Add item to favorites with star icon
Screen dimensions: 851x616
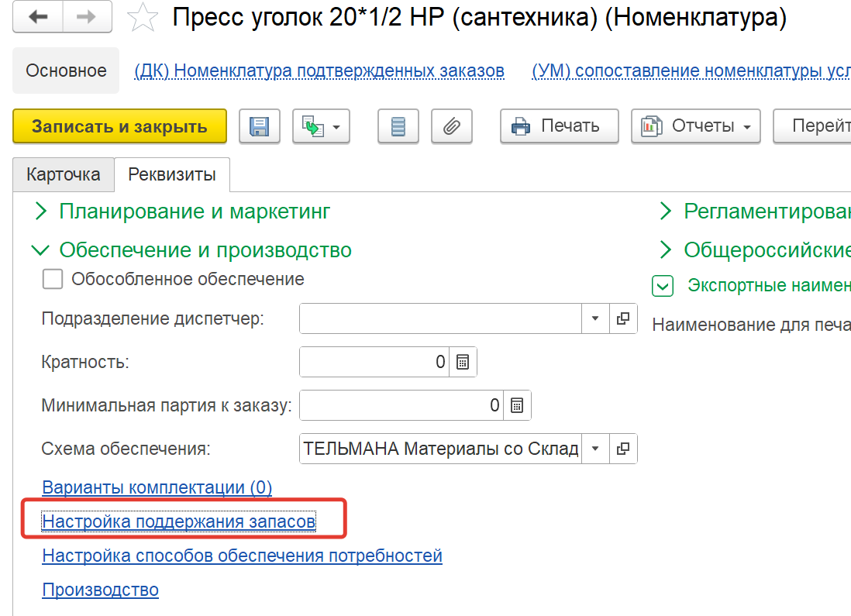click(142, 18)
